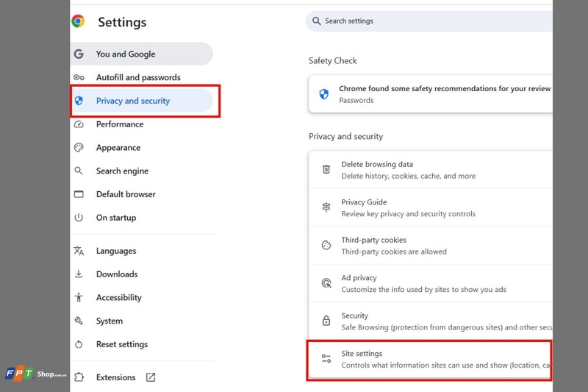The height and width of the screenshot is (392, 588).
Task: Click the Languages translate icon
Action: [x=79, y=251]
